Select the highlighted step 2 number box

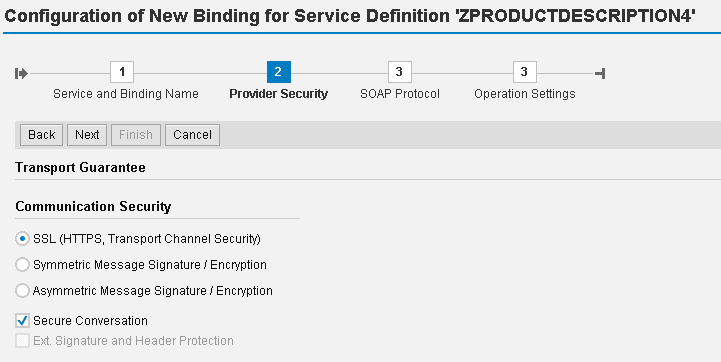pyautogui.click(x=279, y=72)
